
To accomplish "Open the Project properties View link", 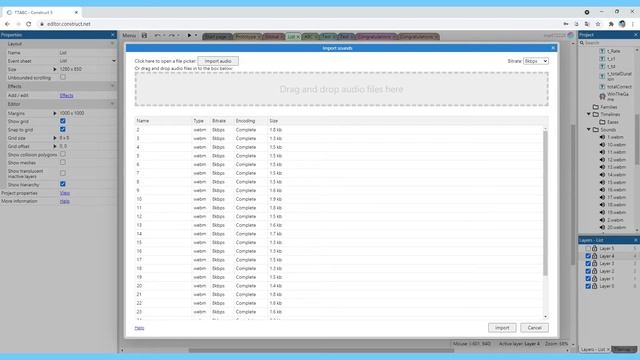I will click(65, 193).
